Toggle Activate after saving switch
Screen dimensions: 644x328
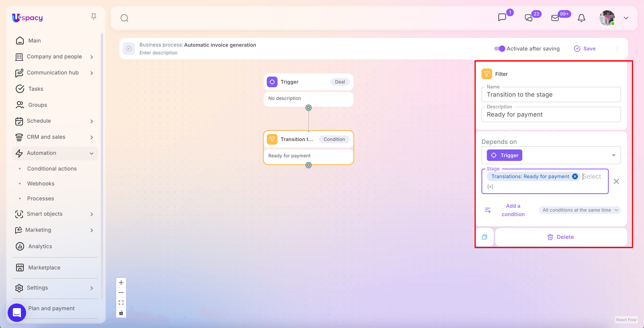499,49
